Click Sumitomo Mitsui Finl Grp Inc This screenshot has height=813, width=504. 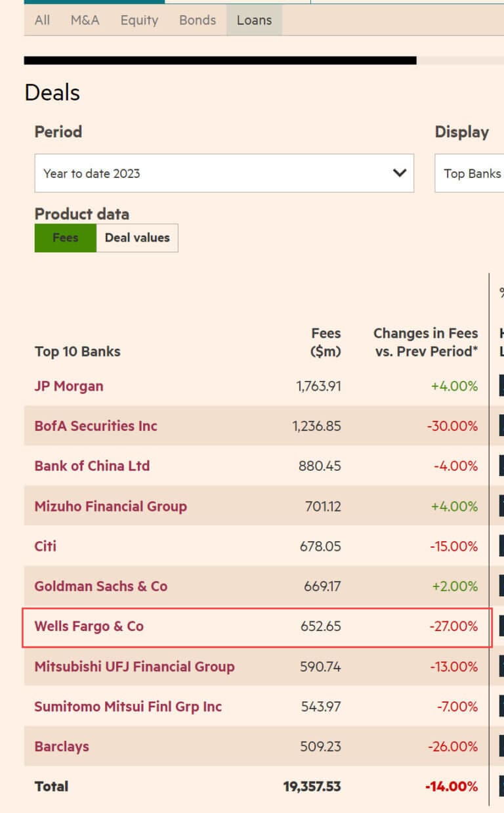(128, 707)
